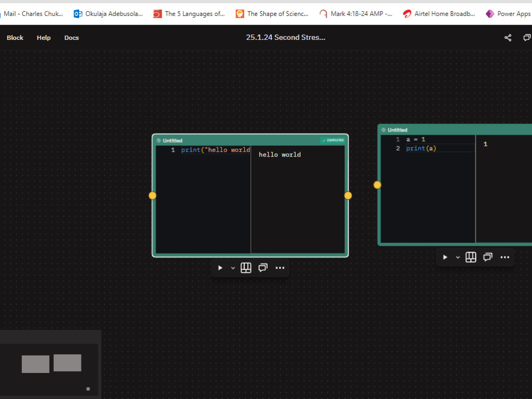Click right connector dot of hello world block
The height and width of the screenshot is (399, 532).
point(348,195)
